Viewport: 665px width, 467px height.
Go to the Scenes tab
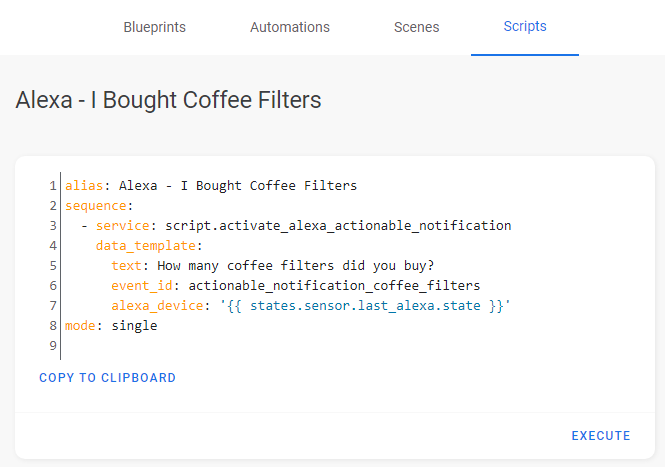[416, 27]
